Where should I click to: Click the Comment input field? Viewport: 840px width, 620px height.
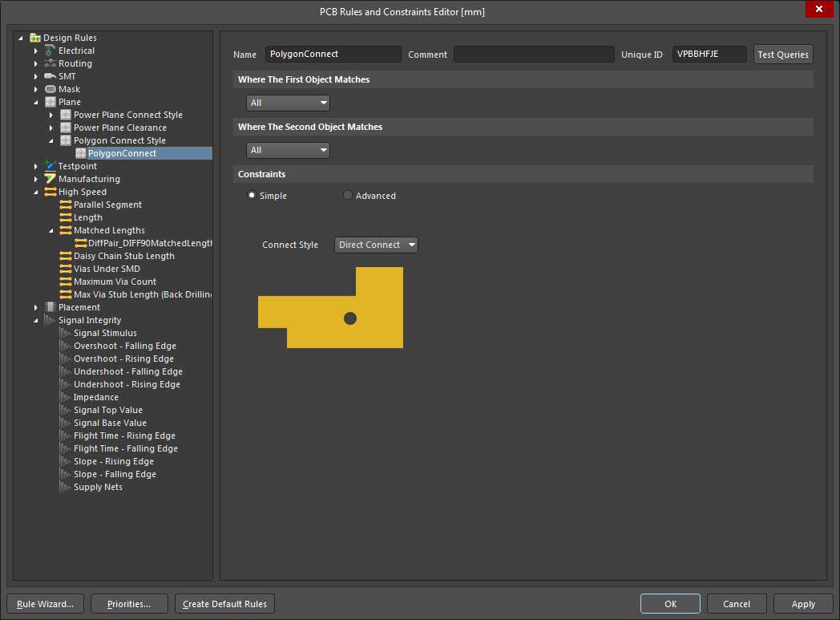[x=534, y=55]
